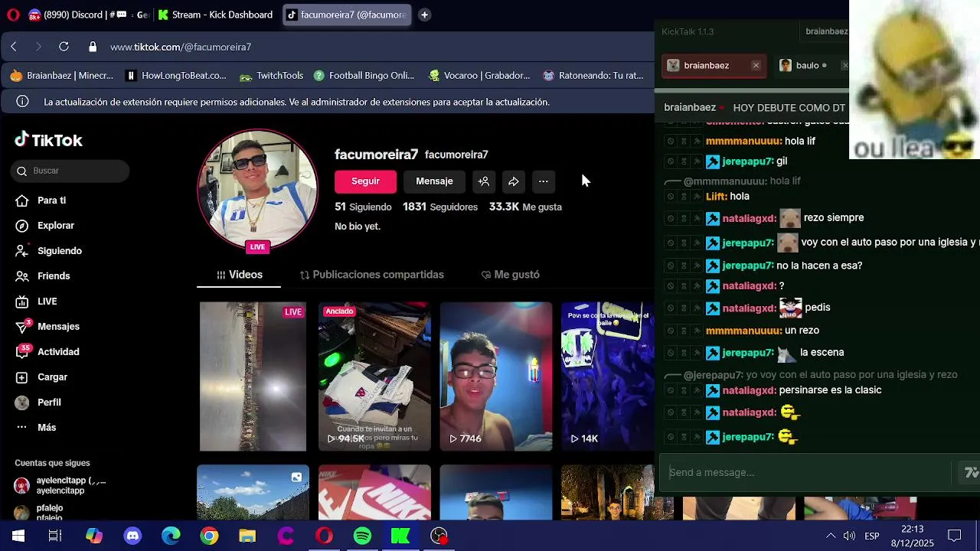
Task: Open the 1831 Seguidores list
Action: pos(440,207)
